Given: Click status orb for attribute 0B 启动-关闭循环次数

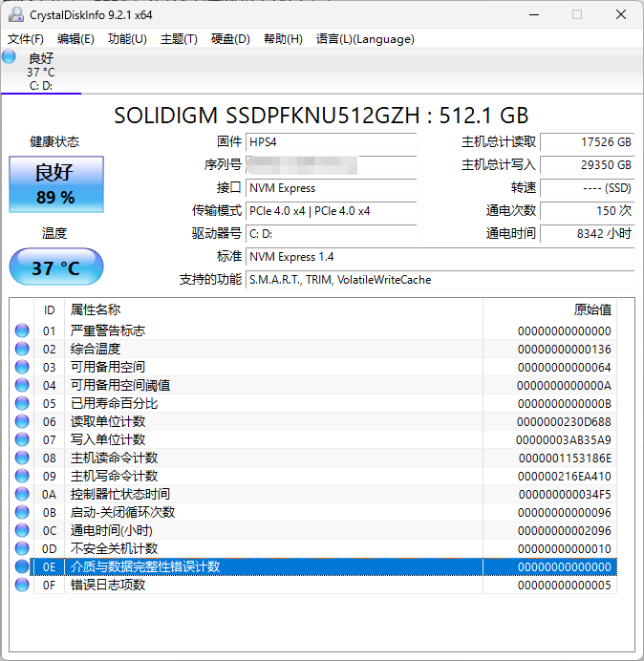Looking at the screenshot, I should (x=22, y=512).
